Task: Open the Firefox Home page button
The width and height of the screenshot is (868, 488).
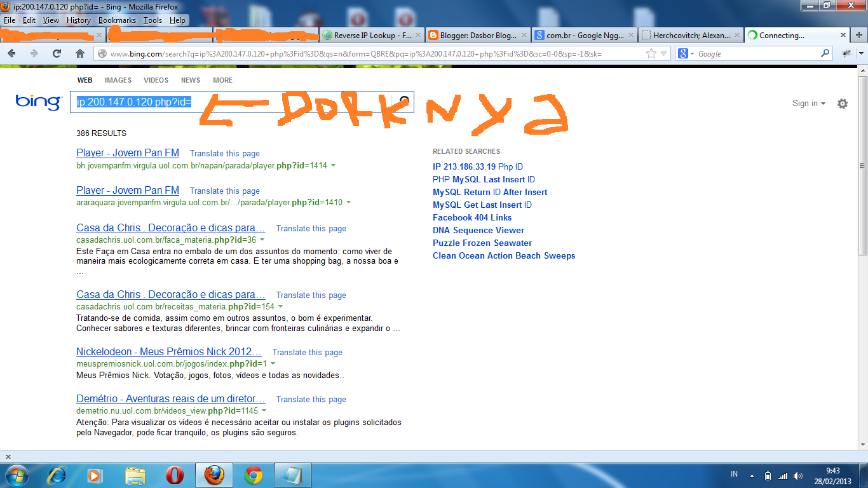Action: 80,54
